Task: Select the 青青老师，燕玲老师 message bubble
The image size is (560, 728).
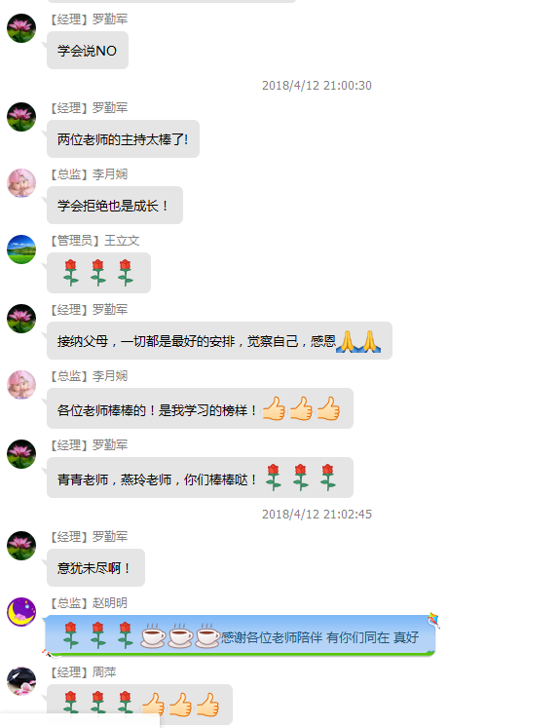Action: [200, 478]
